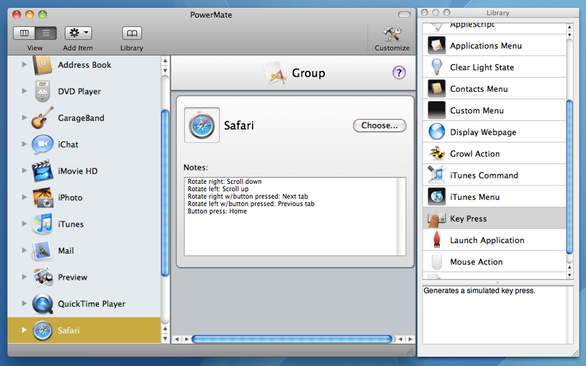Select the Launch Application label in Library

click(x=487, y=240)
